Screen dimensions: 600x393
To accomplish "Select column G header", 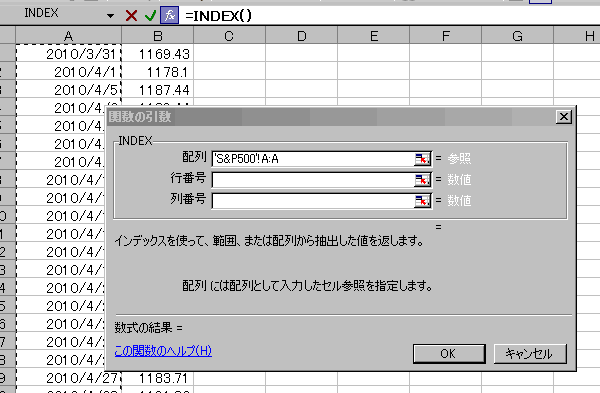I will click(517, 36).
